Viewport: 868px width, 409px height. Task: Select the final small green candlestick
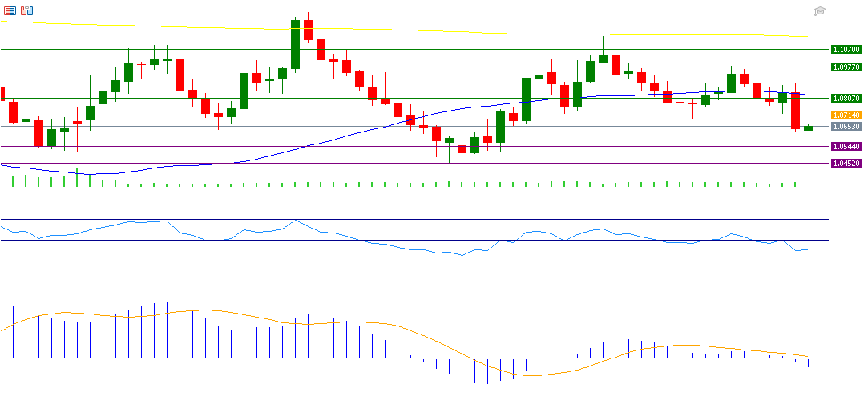point(808,128)
